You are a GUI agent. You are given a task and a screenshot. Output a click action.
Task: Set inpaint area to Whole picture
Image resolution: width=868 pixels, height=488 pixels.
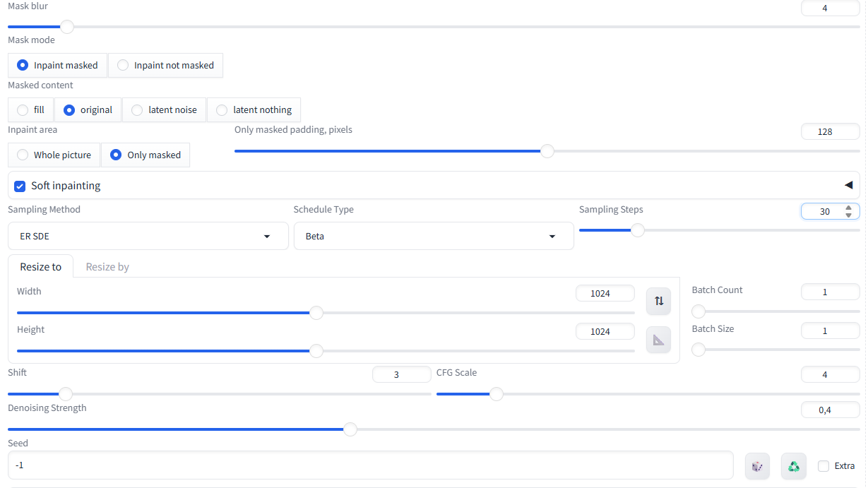click(54, 155)
